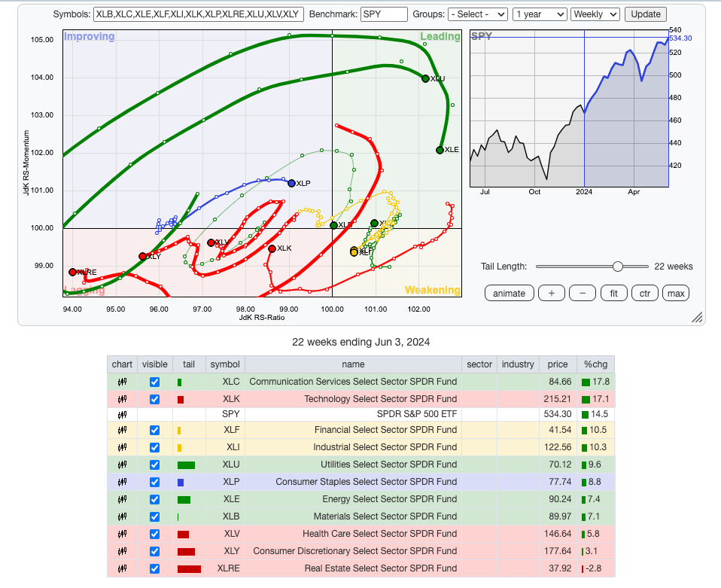The width and height of the screenshot is (721, 588).
Task: Click the XLE symbol cell
Action: pos(225,499)
